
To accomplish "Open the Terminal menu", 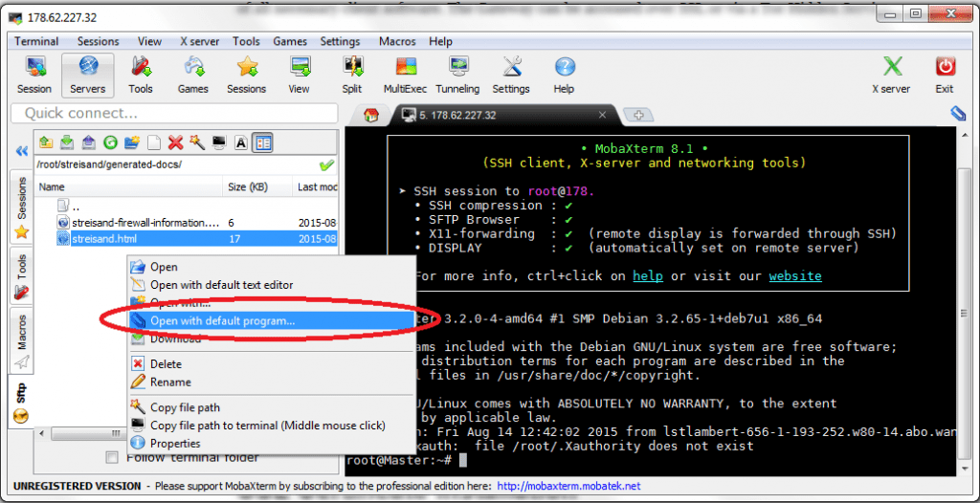I will pyautogui.click(x=36, y=41).
